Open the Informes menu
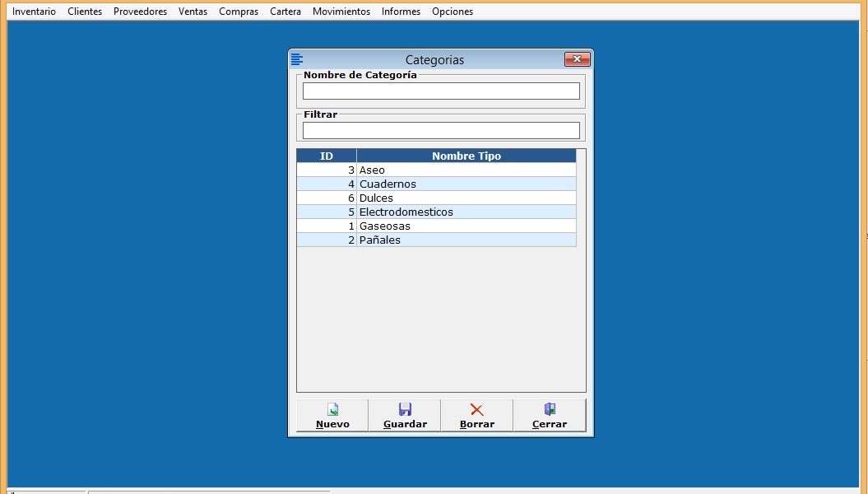The image size is (868, 494). (401, 12)
